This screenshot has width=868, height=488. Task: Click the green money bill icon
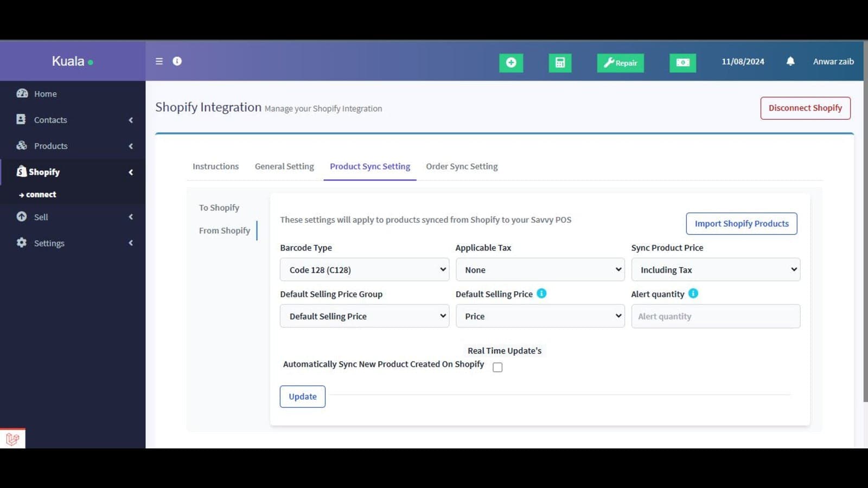(x=682, y=63)
